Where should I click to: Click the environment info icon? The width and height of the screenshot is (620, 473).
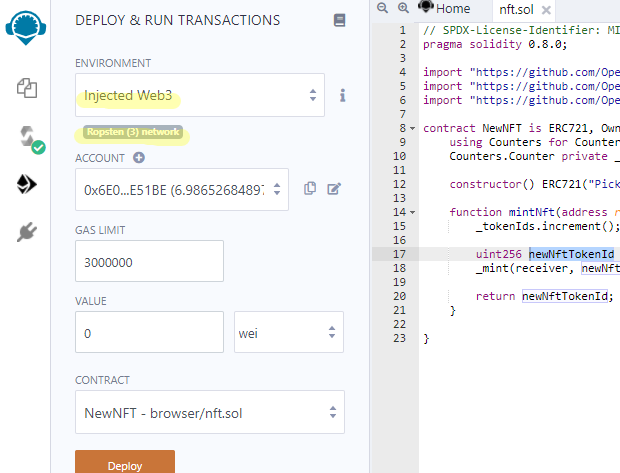(342, 95)
